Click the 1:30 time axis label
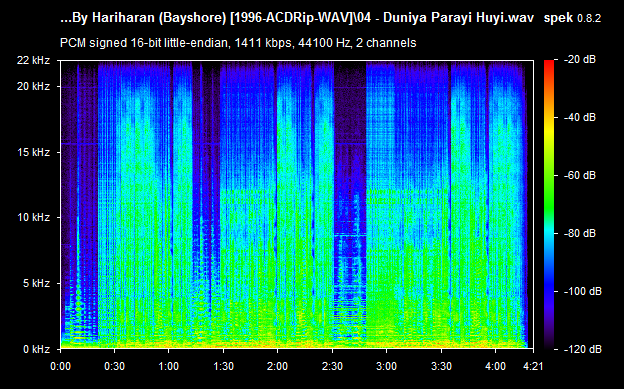The height and width of the screenshot is (389, 624). [223, 366]
